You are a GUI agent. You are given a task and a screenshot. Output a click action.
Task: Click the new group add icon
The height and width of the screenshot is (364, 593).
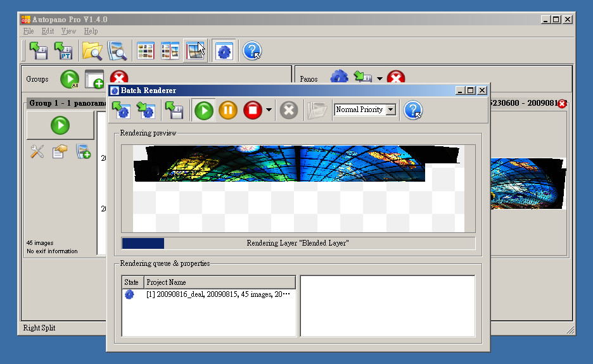tap(94, 79)
